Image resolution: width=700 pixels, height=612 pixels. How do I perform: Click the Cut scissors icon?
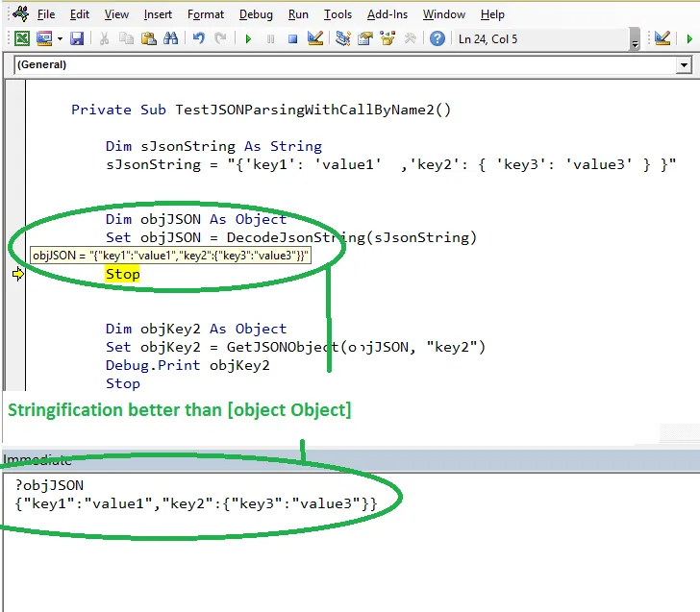coord(104,38)
